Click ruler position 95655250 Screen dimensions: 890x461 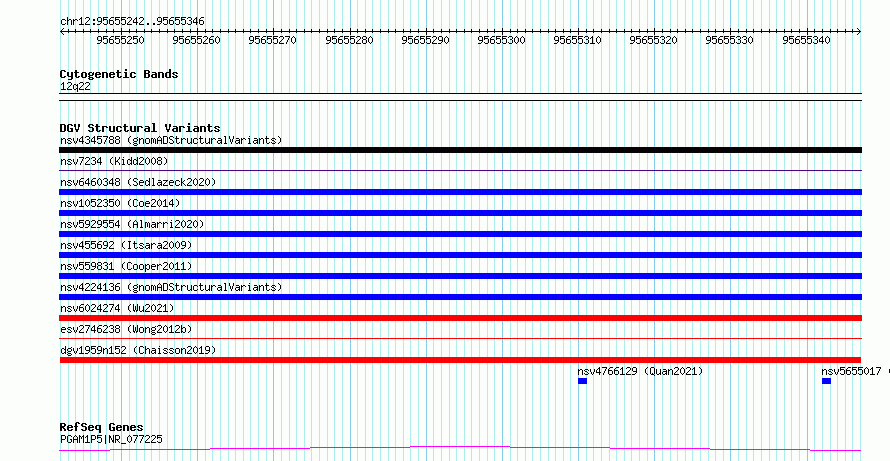(x=120, y=40)
